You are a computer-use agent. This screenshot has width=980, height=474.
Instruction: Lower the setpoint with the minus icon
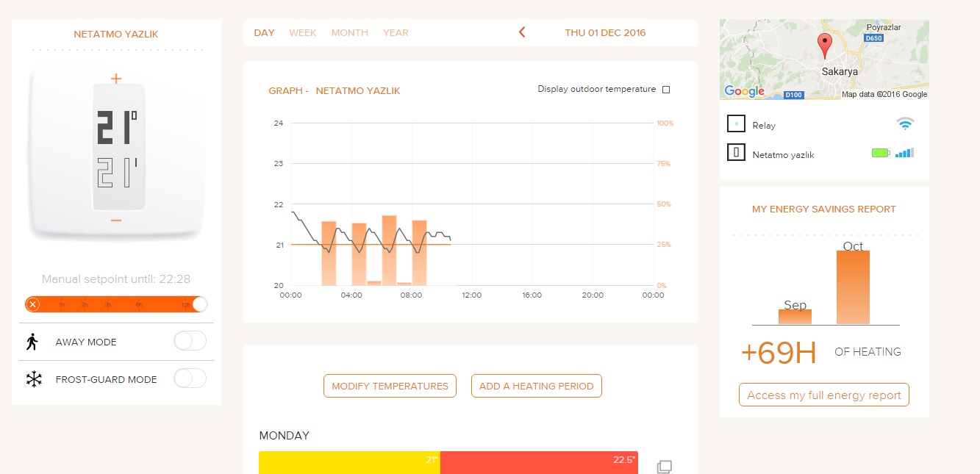115,220
